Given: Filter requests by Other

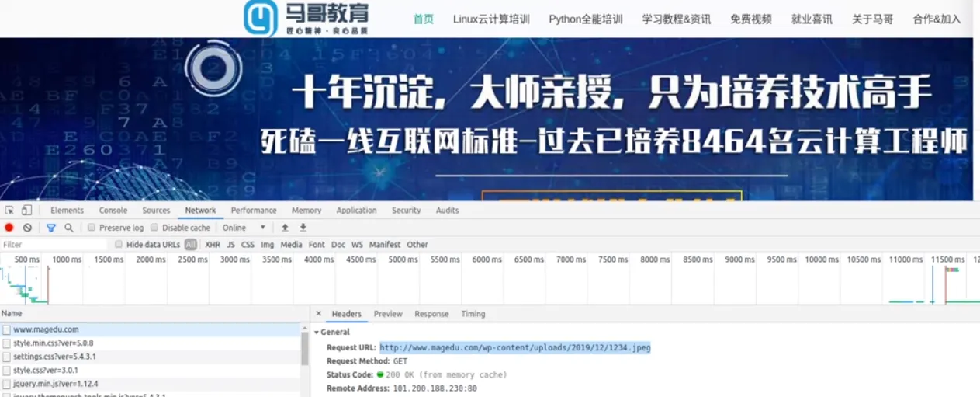Looking at the screenshot, I should click(x=417, y=244).
